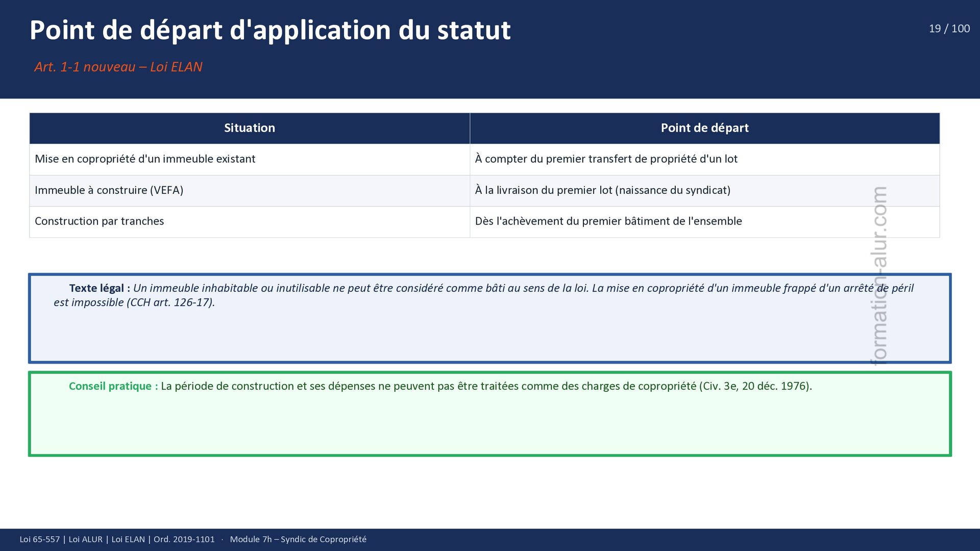This screenshot has height=551, width=980.
Task: Click the 'premier transfert de propriété d'un lot' cell
Action: click(x=606, y=159)
